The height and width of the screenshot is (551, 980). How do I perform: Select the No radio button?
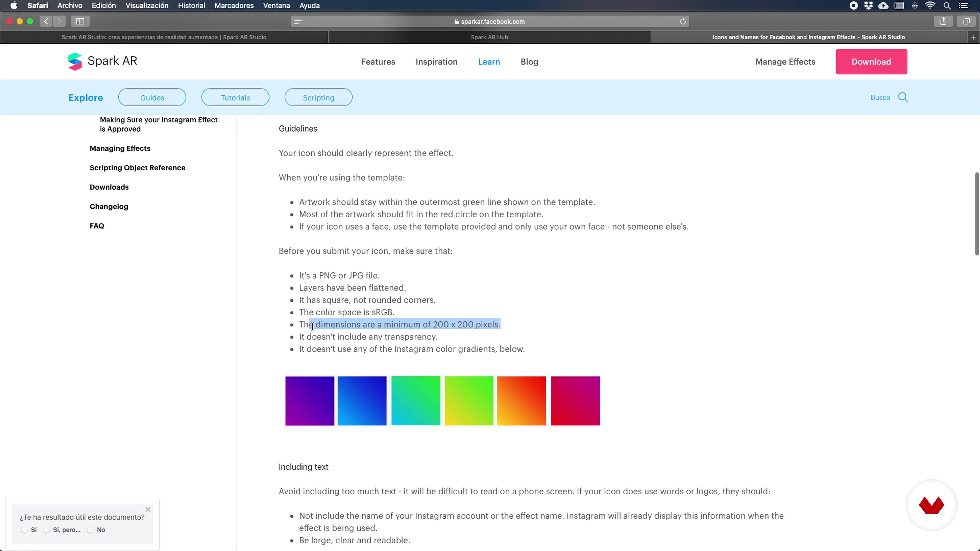click(90, 530)
